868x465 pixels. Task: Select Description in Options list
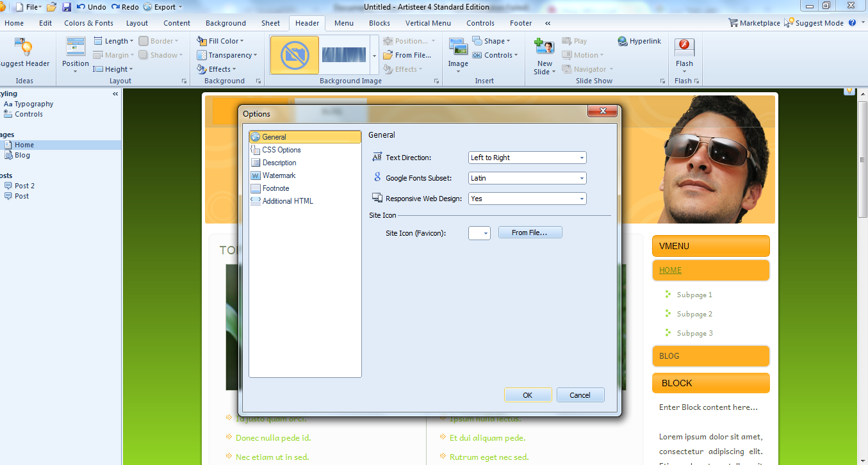(305, 163)
